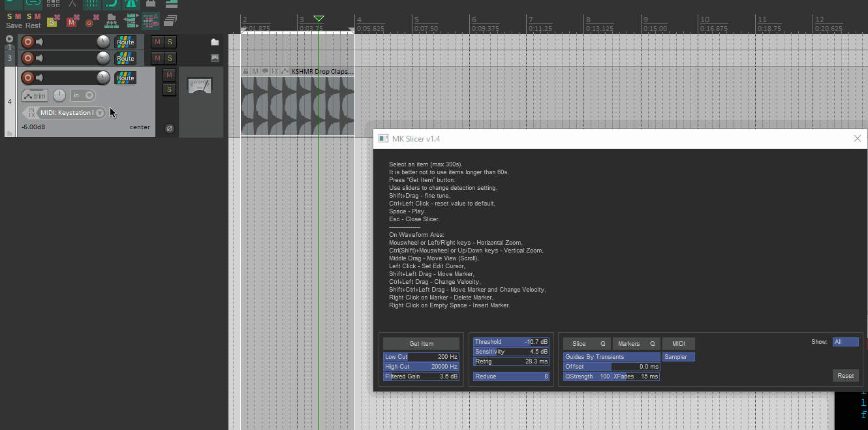Arm record on track 4

27,78
